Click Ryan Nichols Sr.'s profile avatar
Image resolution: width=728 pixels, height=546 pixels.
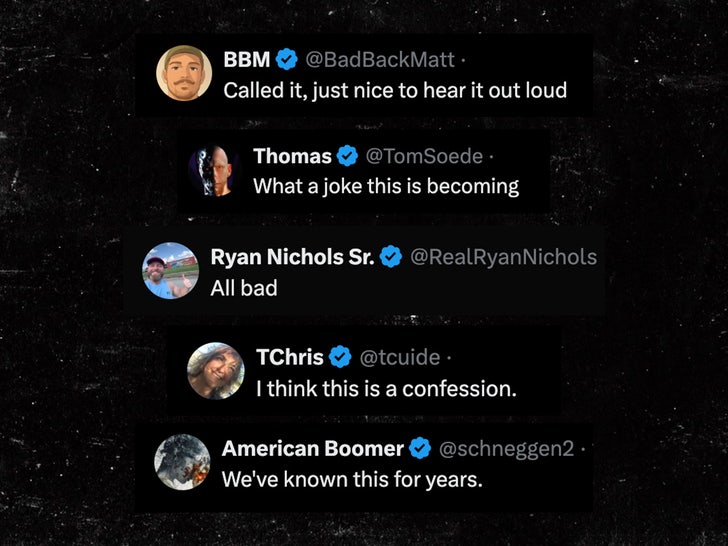[x=170, y=270]
